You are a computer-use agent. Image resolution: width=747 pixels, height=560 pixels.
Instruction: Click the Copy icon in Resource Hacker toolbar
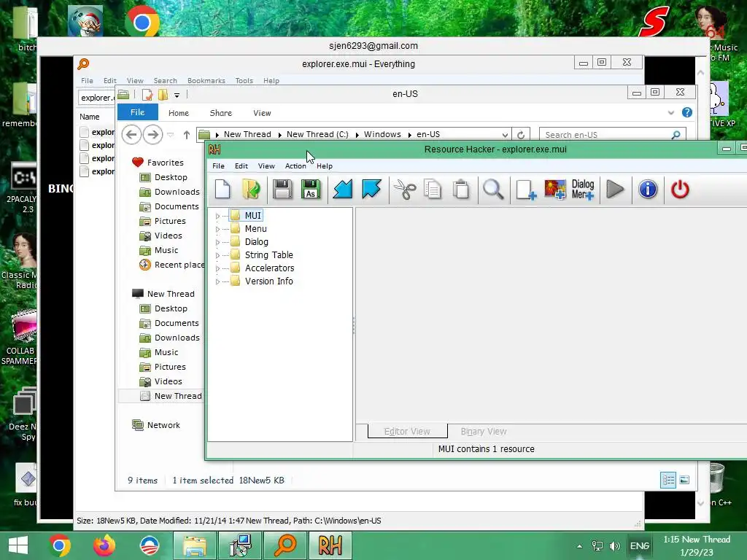click(x=433, y=190)
